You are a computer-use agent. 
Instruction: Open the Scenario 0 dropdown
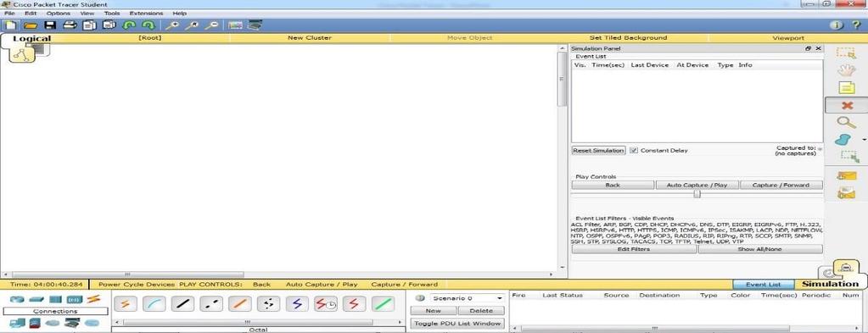[468, 298]
